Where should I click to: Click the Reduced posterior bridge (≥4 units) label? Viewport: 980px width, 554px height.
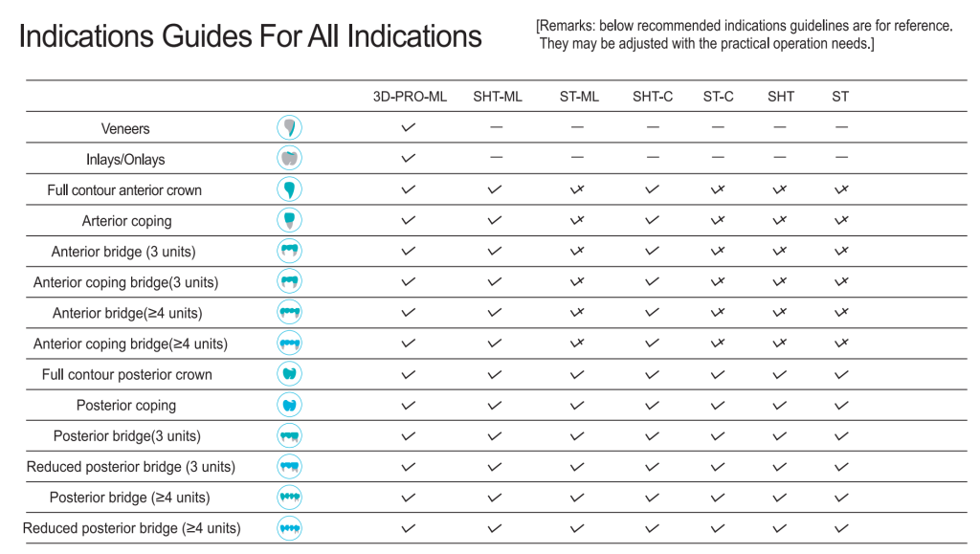click(x=132, y=528)
